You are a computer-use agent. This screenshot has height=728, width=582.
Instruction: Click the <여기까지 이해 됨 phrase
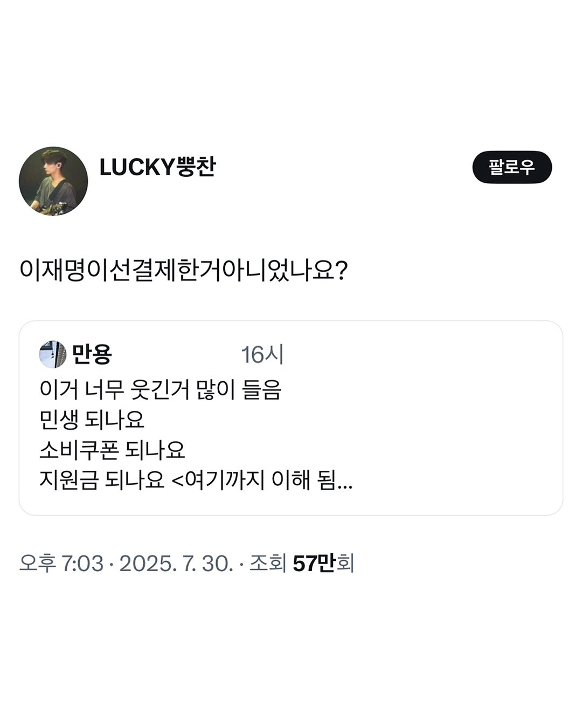click(253, 480)
